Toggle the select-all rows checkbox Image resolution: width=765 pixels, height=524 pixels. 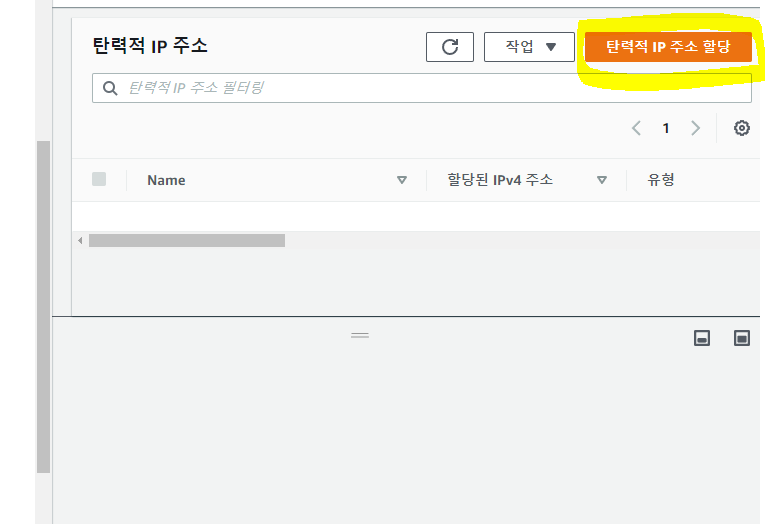pos(99,179)
